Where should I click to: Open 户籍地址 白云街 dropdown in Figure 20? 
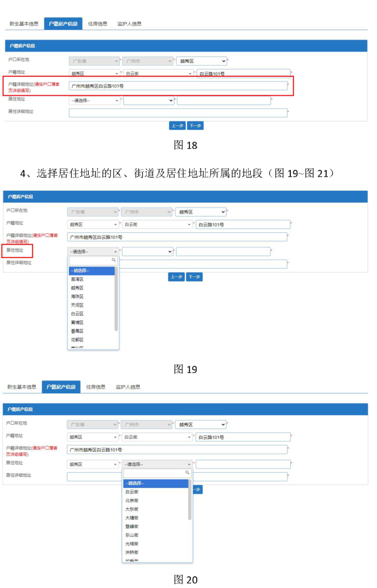click(x=157, y=437)
